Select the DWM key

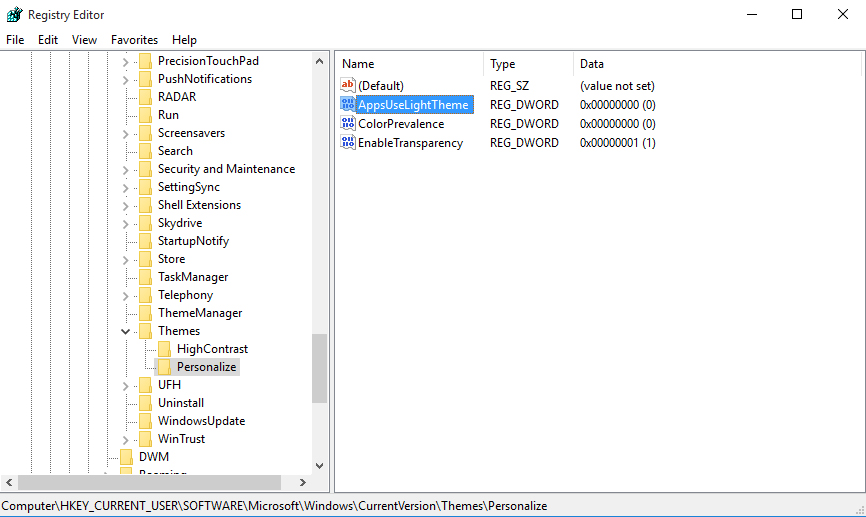point(154,457)
